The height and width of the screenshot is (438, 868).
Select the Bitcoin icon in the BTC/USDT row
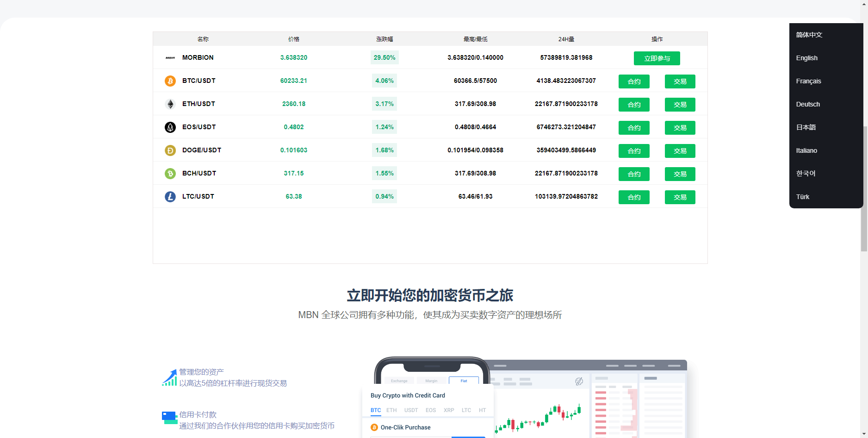click(170, 81)
